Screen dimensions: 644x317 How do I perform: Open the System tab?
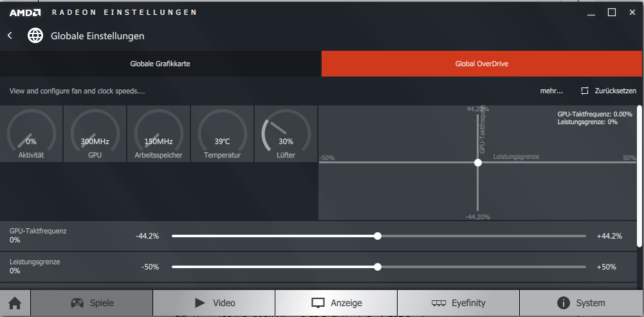coord(582,303)
